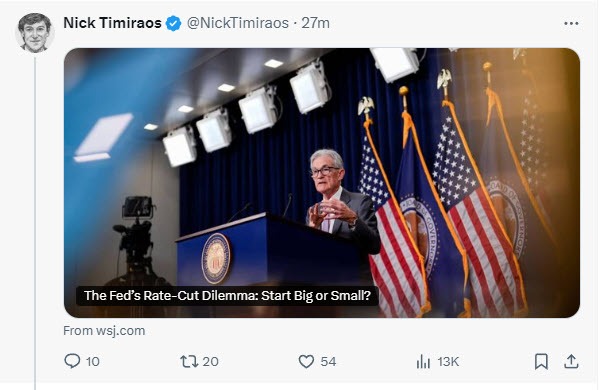Open the From wsj.com source link
This screenshot has width=609, height=390.
pyautogui.click(x=104, y=331)
